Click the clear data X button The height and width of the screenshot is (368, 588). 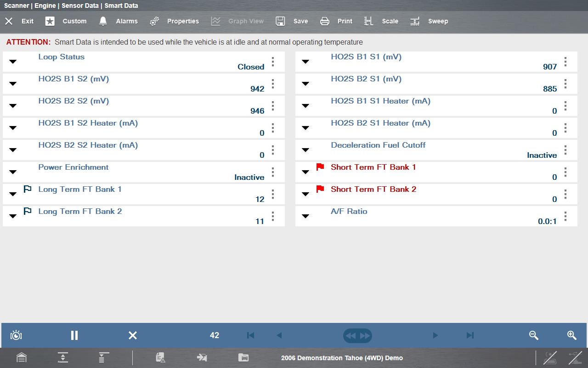(133, 335)
